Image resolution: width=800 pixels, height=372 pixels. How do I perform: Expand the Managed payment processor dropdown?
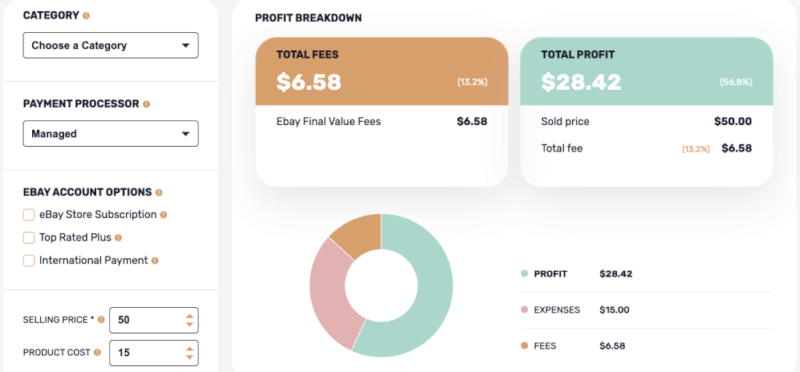[x=111, y=134]
